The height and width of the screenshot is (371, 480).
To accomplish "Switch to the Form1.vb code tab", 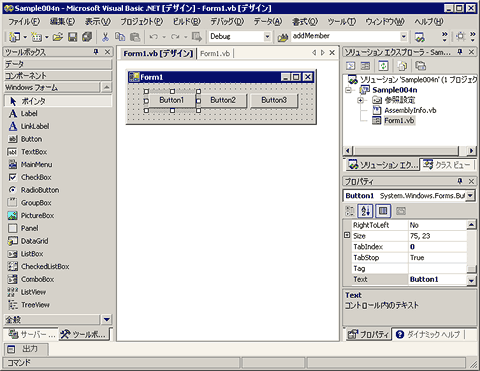I will [215, 53].
